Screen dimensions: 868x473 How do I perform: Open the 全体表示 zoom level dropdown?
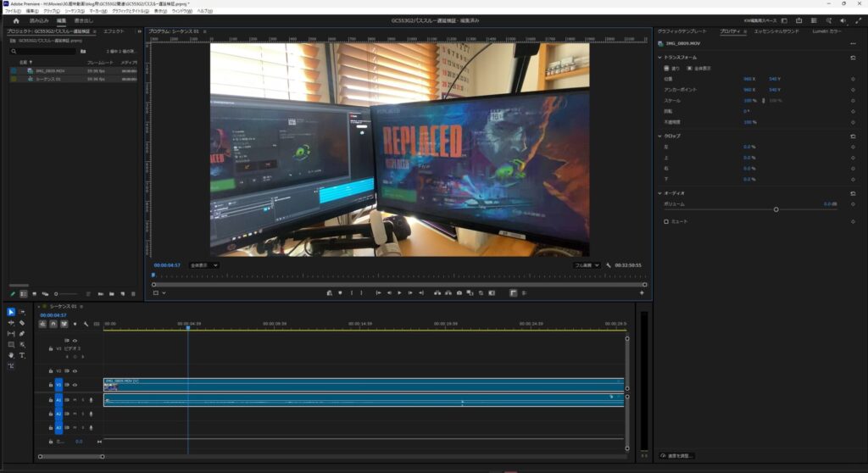point(203,265)
